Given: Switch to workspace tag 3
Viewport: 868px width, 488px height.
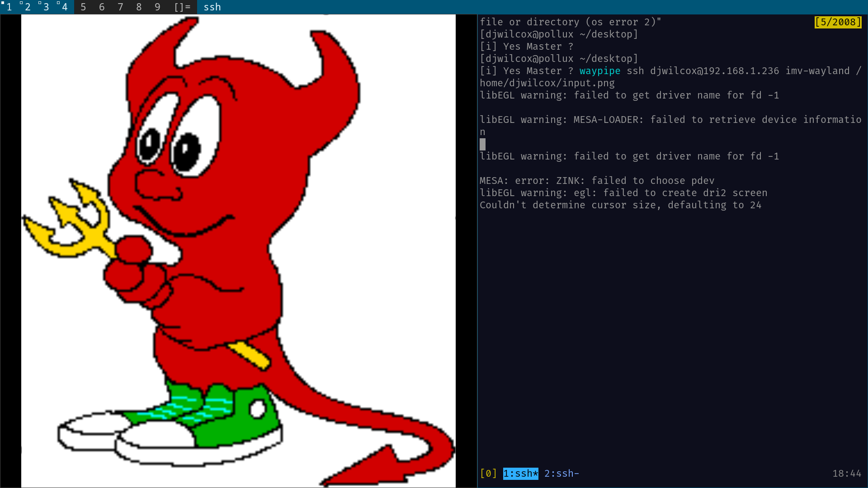Looking at the screenshot, I should [x=46, y=7].
